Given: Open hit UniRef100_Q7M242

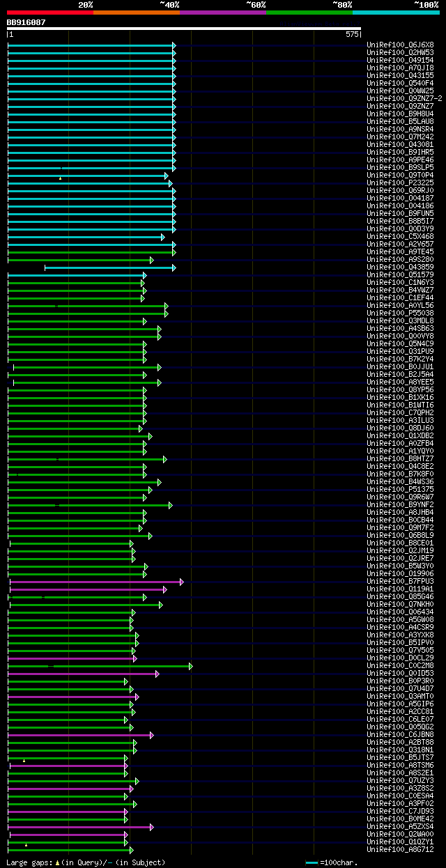Looking at the screenshot, I should [400, 137].
